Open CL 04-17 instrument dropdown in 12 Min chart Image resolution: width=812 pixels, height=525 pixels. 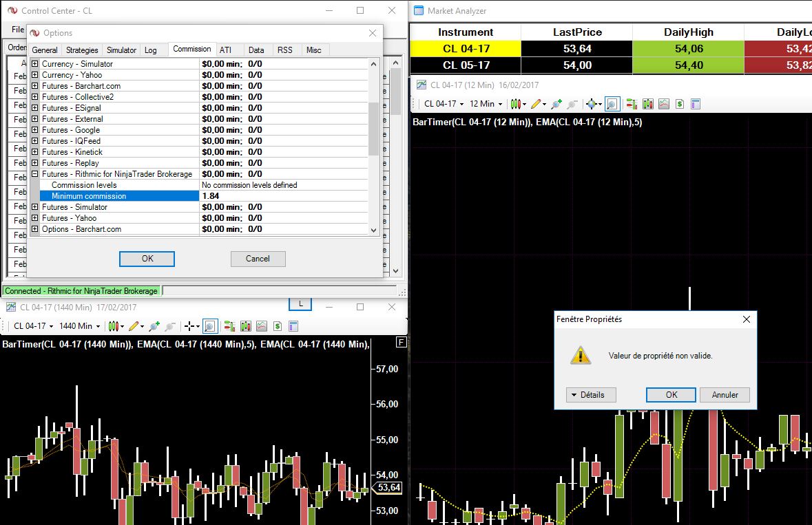[444, 104]
